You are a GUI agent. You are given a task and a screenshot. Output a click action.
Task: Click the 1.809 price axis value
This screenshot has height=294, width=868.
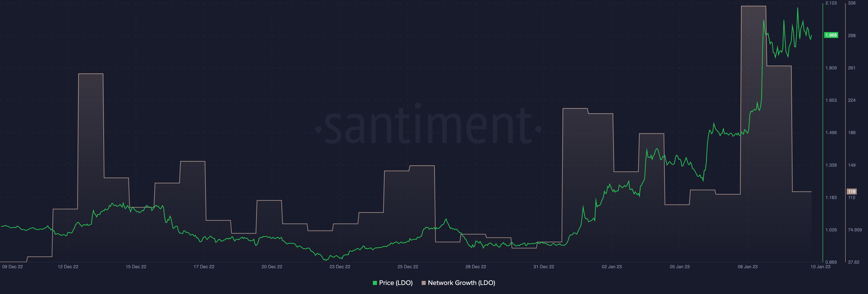tap(831, 68)
